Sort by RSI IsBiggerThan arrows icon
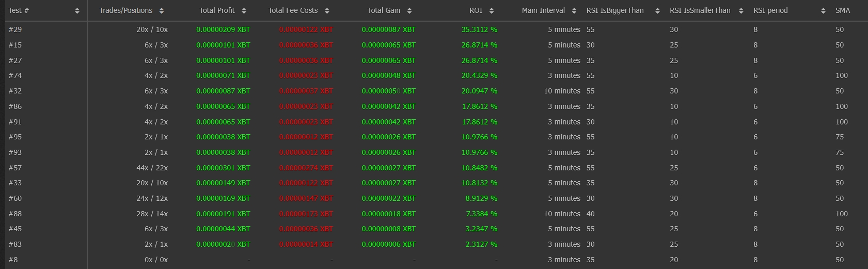 pos(657,11)
